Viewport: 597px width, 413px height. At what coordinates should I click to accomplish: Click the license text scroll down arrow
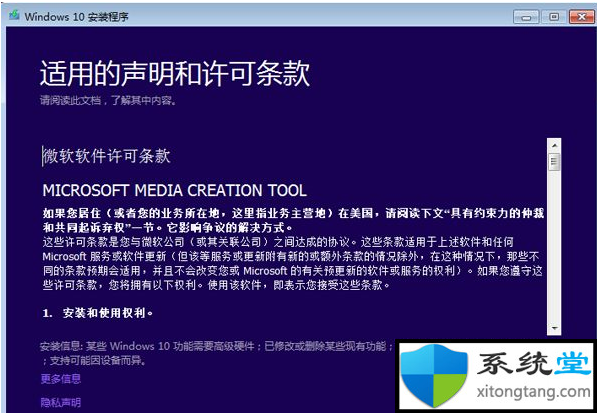554,328
